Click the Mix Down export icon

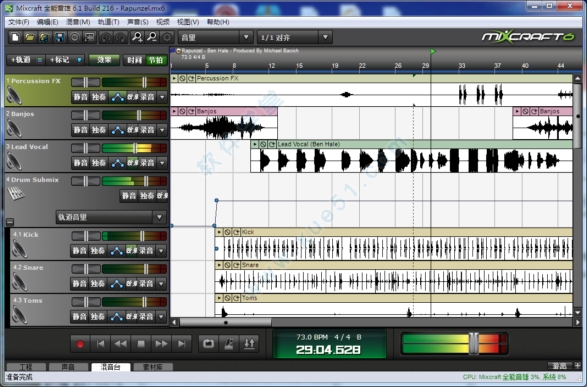tap(90, 37)
